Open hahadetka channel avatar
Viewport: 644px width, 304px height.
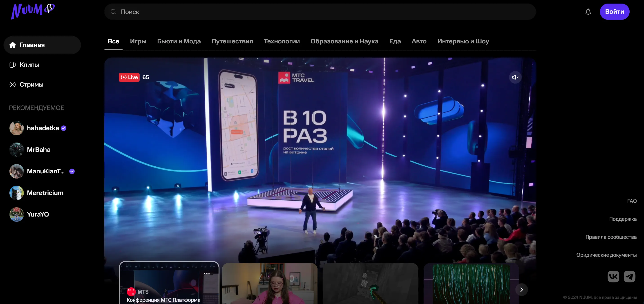[16, 128]
